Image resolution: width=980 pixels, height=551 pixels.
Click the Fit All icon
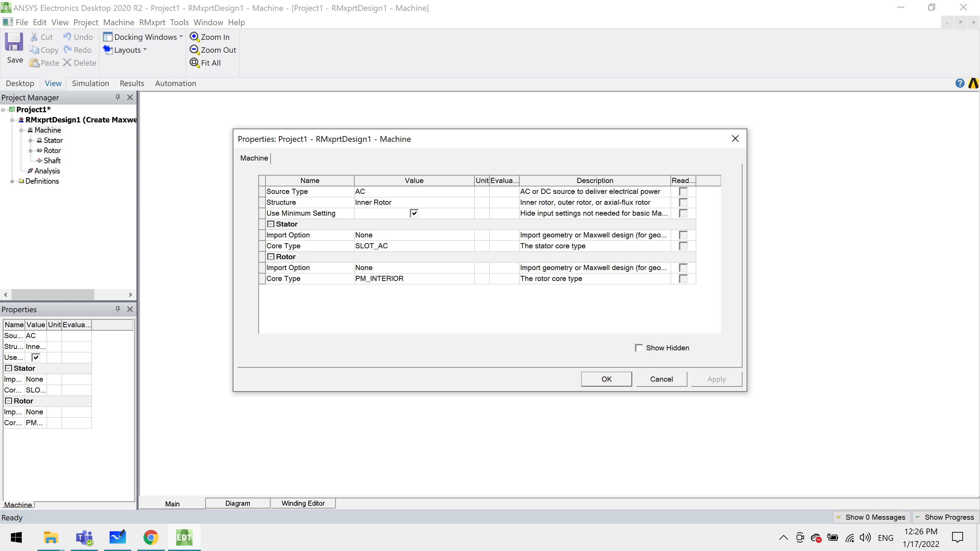tap(194, 63)
